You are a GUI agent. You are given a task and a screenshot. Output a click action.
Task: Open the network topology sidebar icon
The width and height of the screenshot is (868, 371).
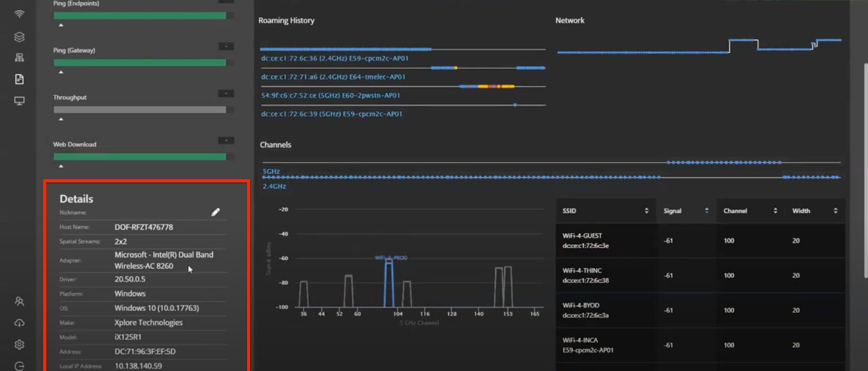tap(20, 57)
